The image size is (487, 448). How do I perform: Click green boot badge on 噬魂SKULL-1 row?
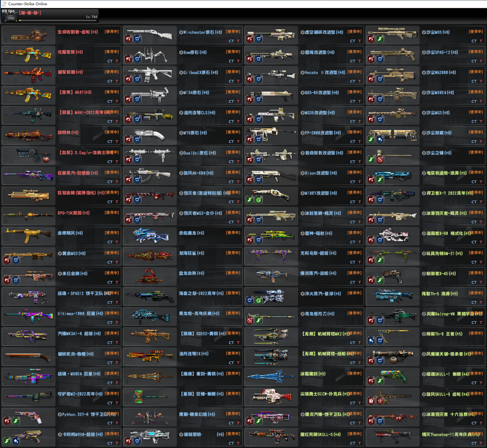[x=380, y=381]
